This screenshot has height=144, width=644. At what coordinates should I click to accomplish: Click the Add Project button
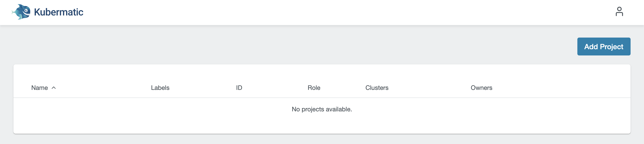(604, 46)
